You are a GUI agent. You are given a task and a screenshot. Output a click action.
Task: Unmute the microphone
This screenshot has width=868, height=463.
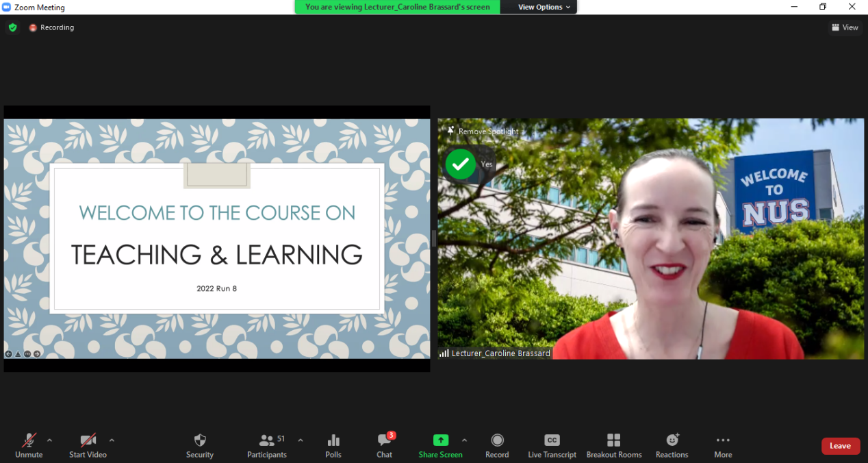(x=29, y=440)
